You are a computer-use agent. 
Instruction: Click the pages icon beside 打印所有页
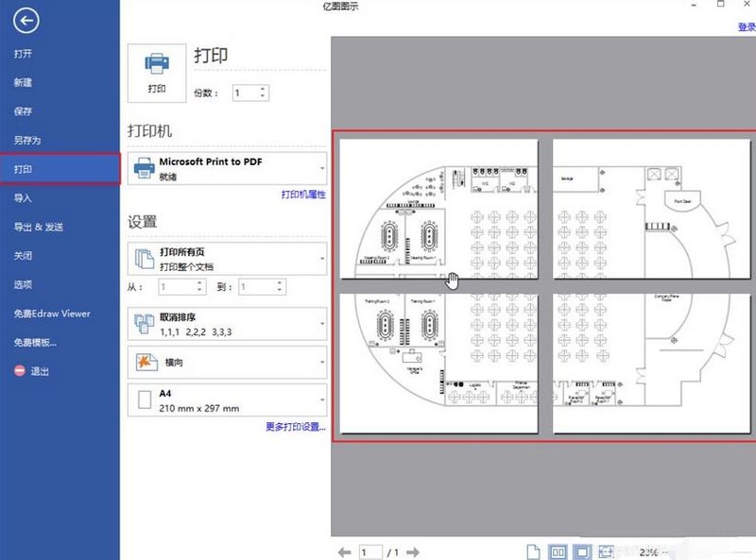[x=145, y=259]
